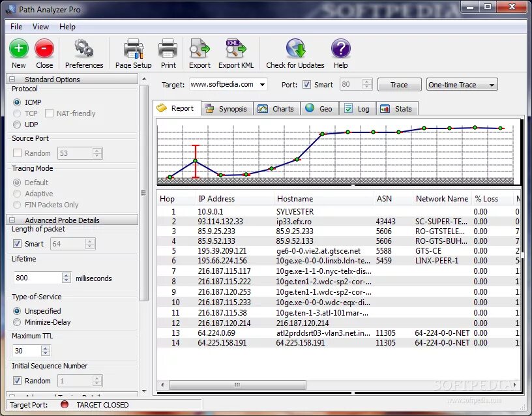Click Maximum TTL stepper arrows
532x416 pixels.
(46, 351)
